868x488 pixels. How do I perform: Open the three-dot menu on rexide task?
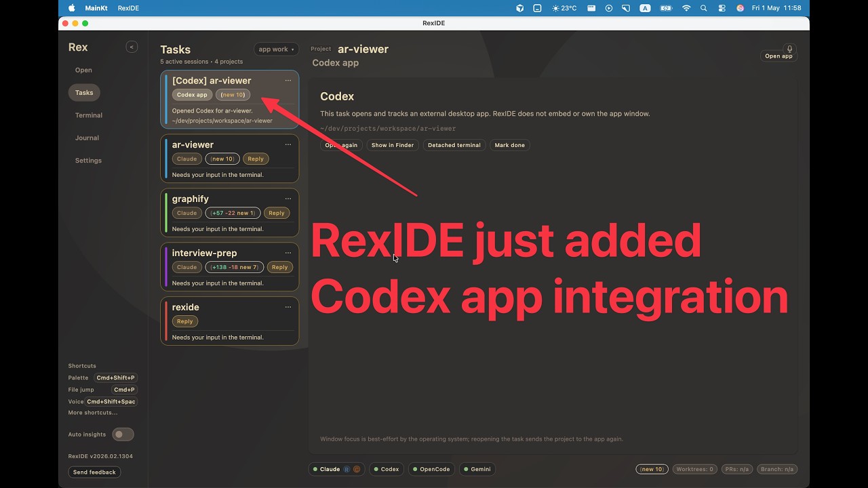coord(288,307)
